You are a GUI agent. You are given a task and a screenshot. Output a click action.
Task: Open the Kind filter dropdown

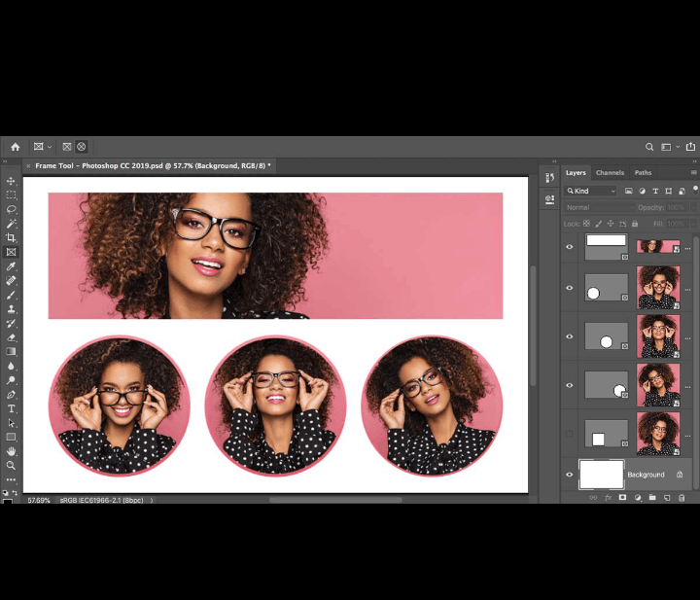(591, 192)
